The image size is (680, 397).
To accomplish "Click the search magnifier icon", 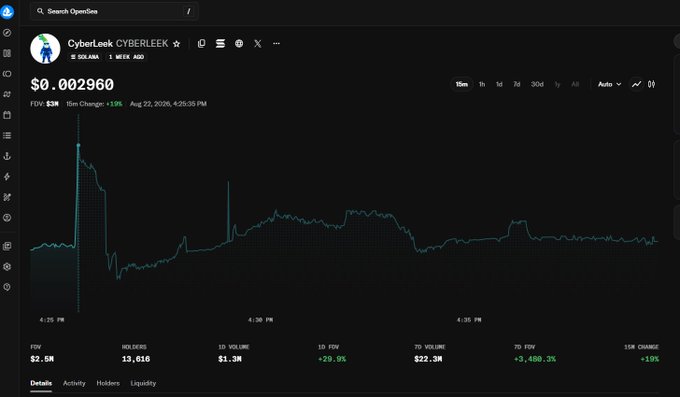I will (40, 11).
